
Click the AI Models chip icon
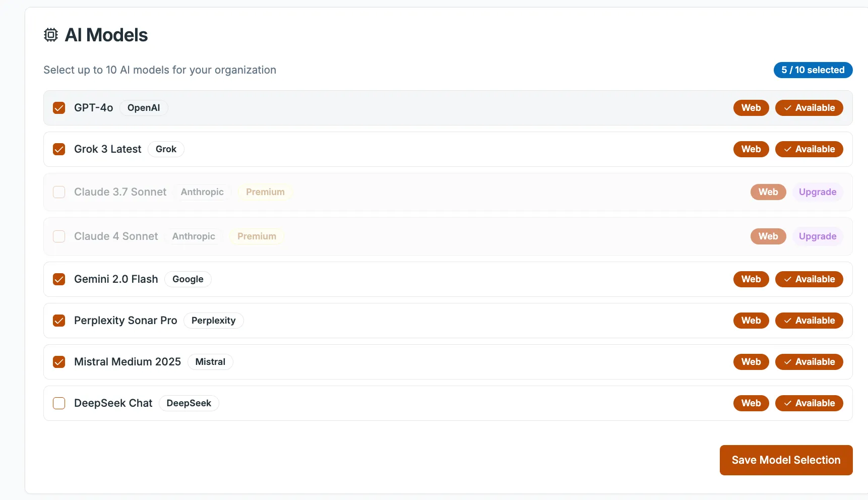pyautogui.click(x=51, y=35)
